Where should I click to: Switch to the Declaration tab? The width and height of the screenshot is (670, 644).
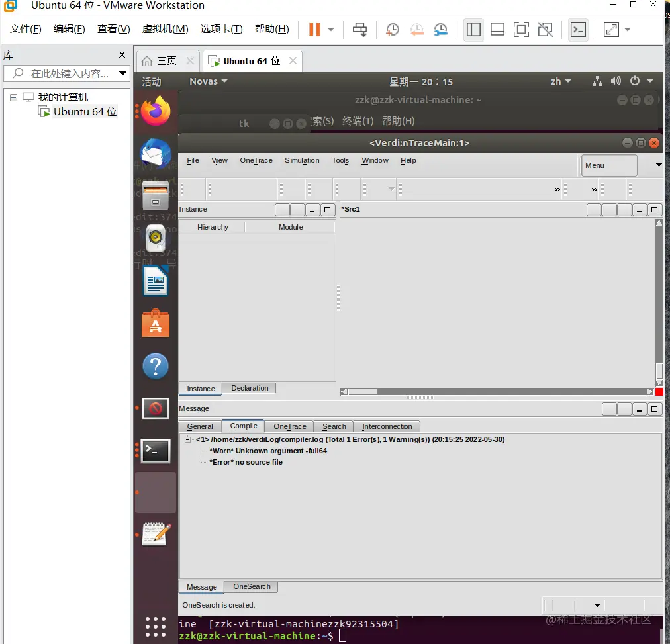pyautogui.click(x=250, y=388)
